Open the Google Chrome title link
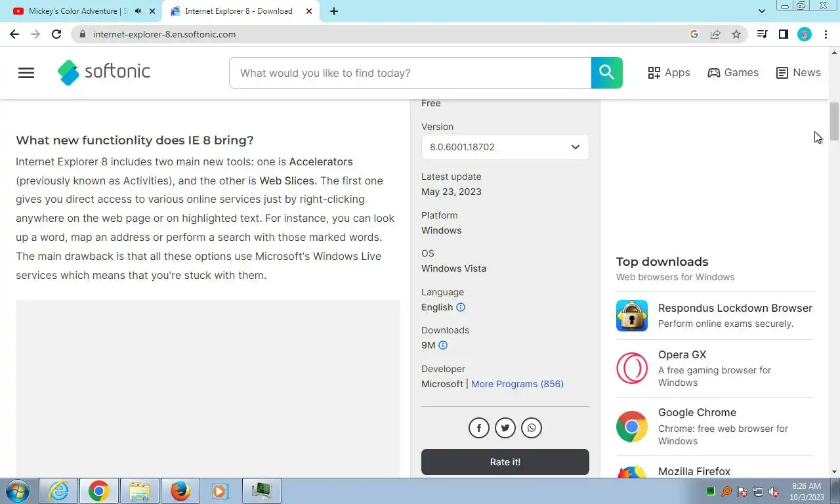Viewport: 840px width, 504px height. pos(697,412)
